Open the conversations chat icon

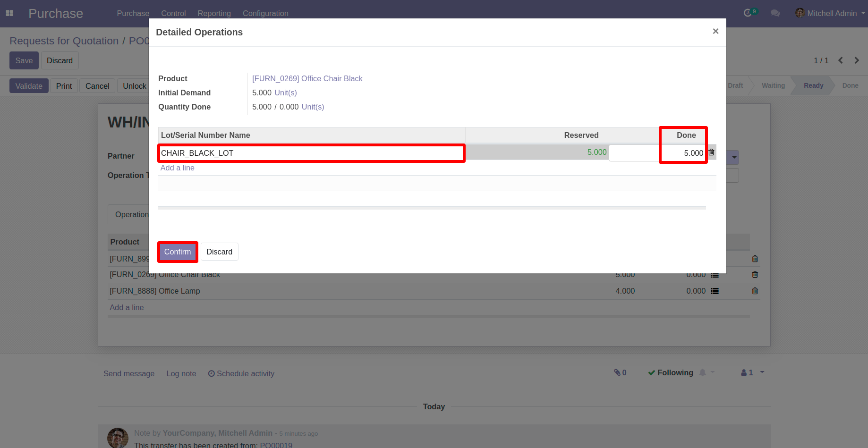pos(775,13)
